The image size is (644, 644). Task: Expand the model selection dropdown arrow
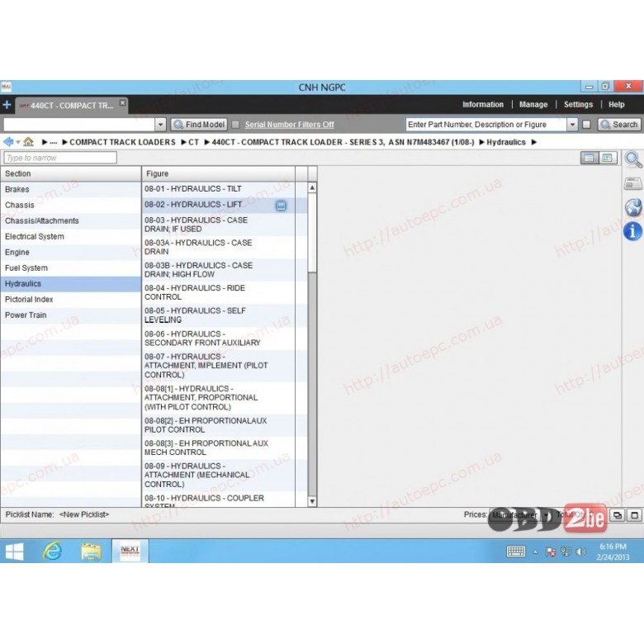[161, 125]
